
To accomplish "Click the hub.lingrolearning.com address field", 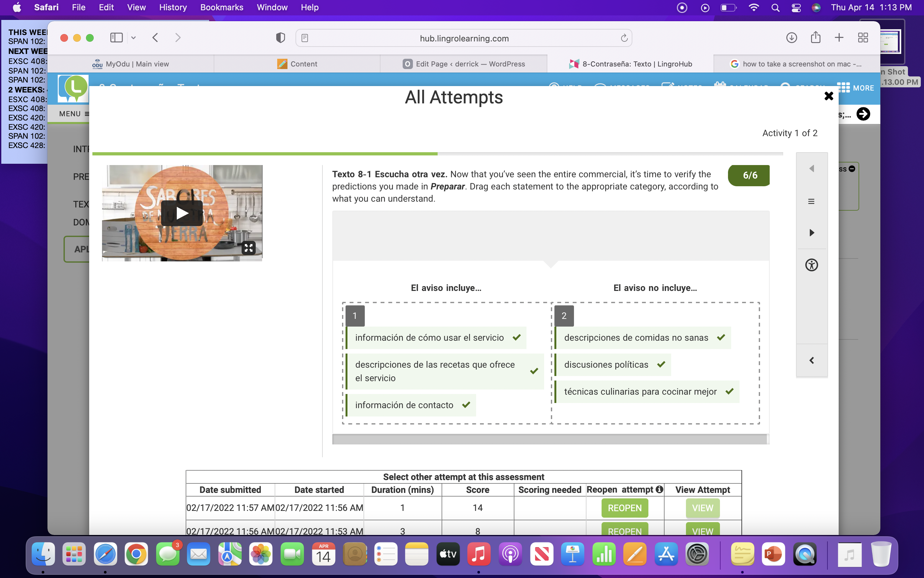I will pyautogui.click(x=464, y=38).
